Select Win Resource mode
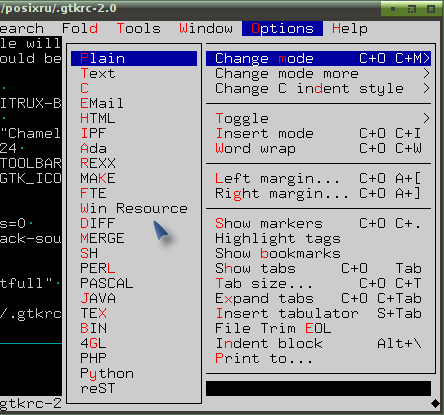444x415 pixels. coord(134,208)
